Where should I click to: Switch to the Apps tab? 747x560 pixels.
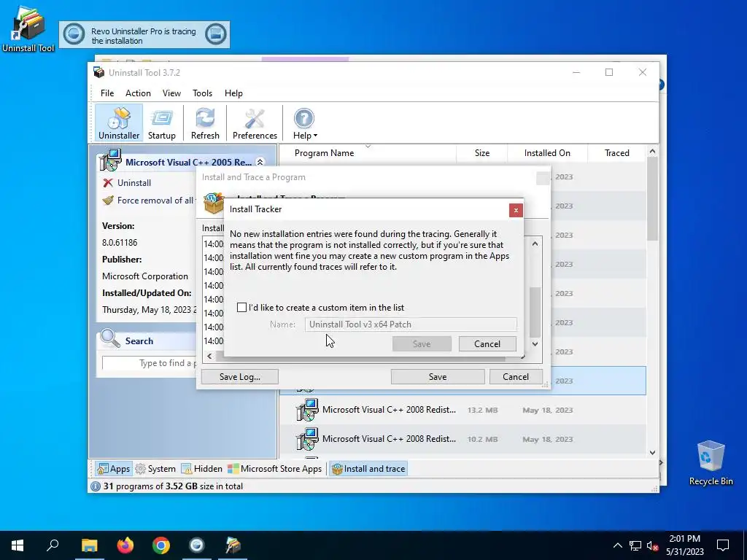[113, 469]
